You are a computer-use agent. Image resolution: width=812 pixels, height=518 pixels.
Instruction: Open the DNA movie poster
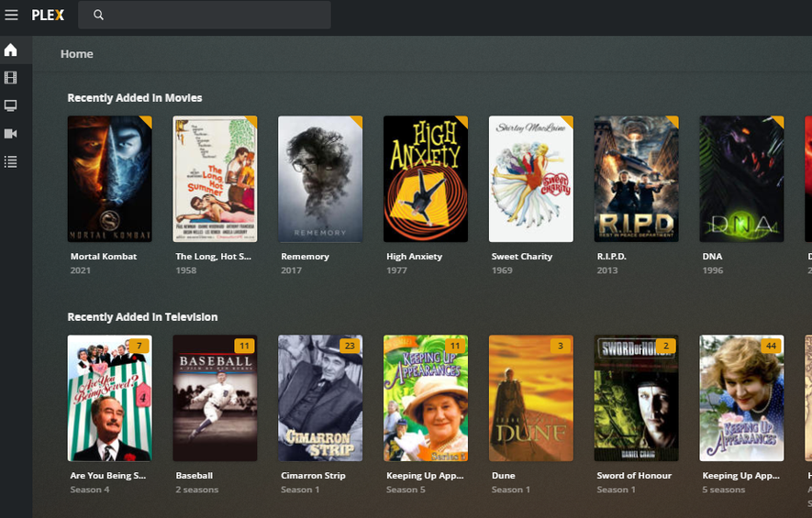pos(741,179)
